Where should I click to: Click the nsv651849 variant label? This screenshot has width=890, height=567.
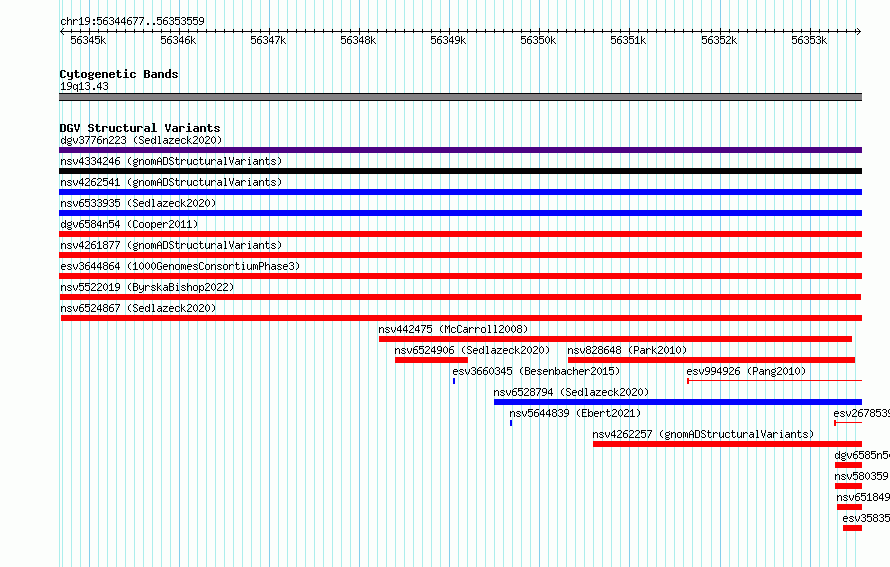(863, 497)
